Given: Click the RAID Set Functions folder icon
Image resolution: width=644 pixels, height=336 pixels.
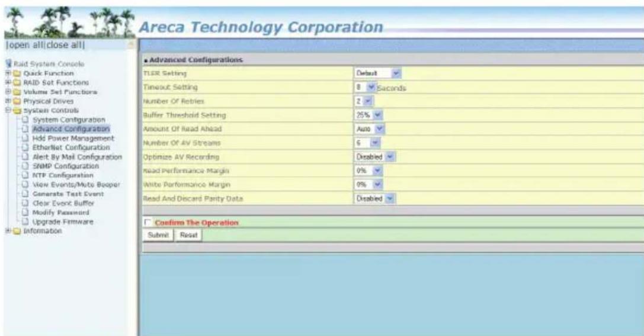Looking at the screenshot, I should (x=17, y=82).
